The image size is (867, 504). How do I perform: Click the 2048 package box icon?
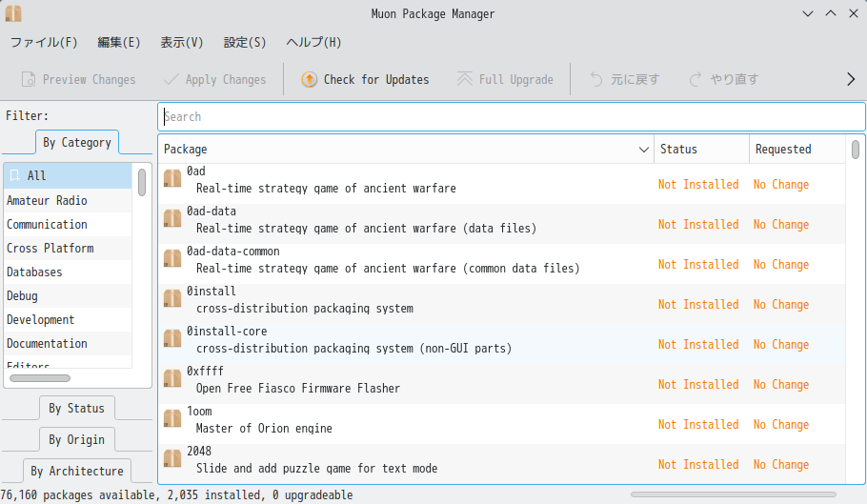[172, 458]
